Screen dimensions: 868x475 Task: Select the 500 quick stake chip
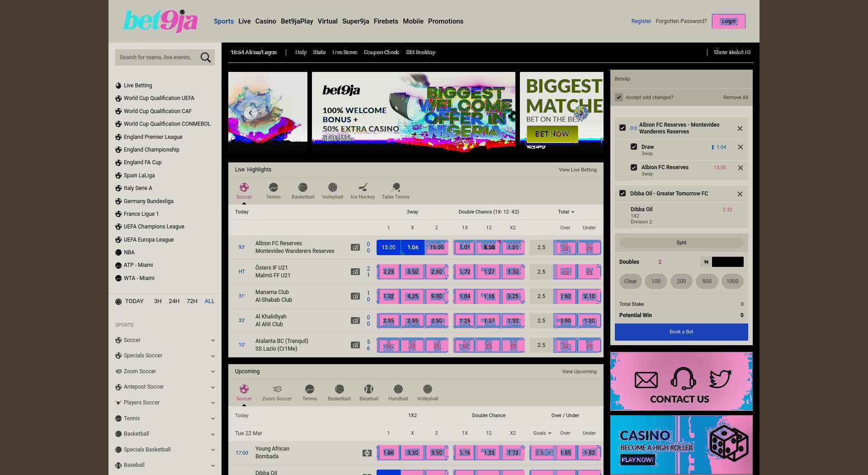[707, 281]
